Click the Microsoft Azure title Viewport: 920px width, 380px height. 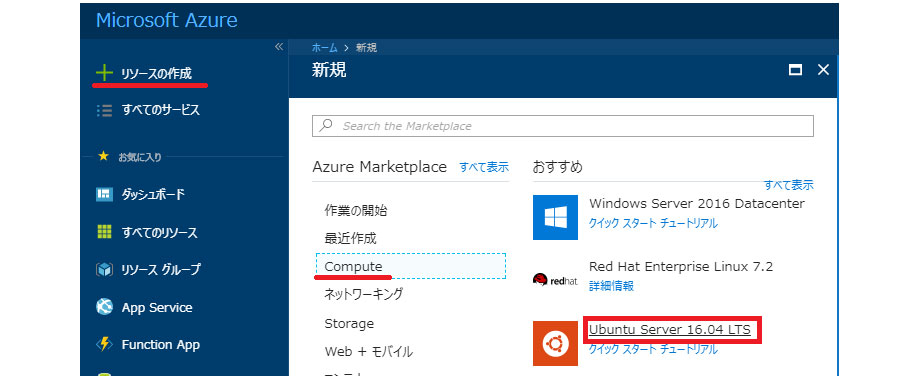167,21
